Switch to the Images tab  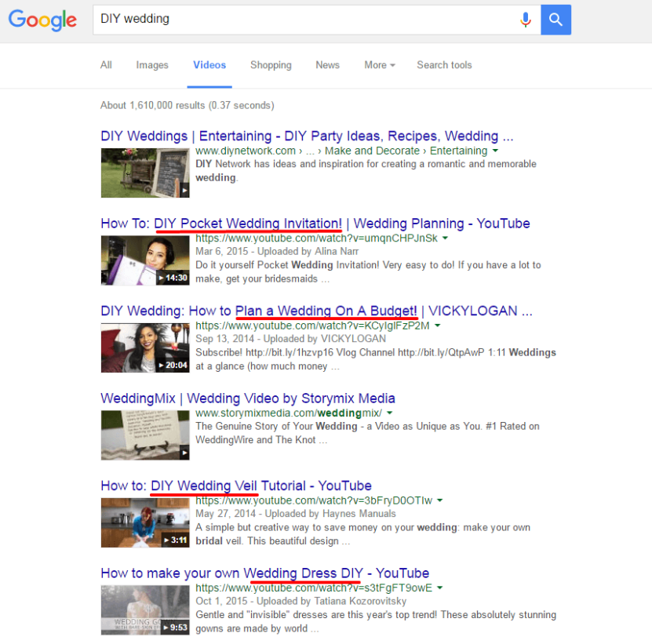[x=152, y=65]
